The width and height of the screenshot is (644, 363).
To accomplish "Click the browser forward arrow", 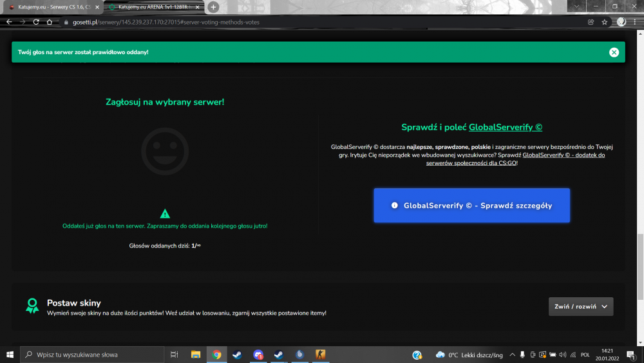I will (x=23, y=22).
